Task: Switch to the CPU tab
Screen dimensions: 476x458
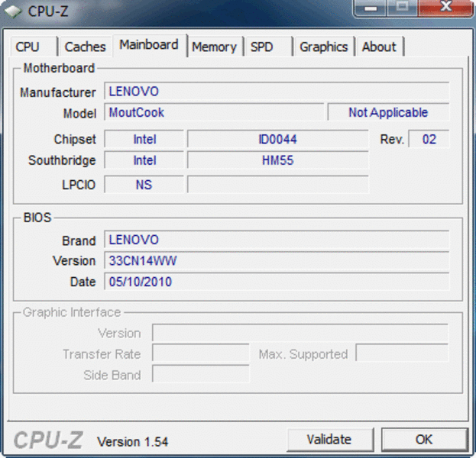Action: click(x=34, y=47)
